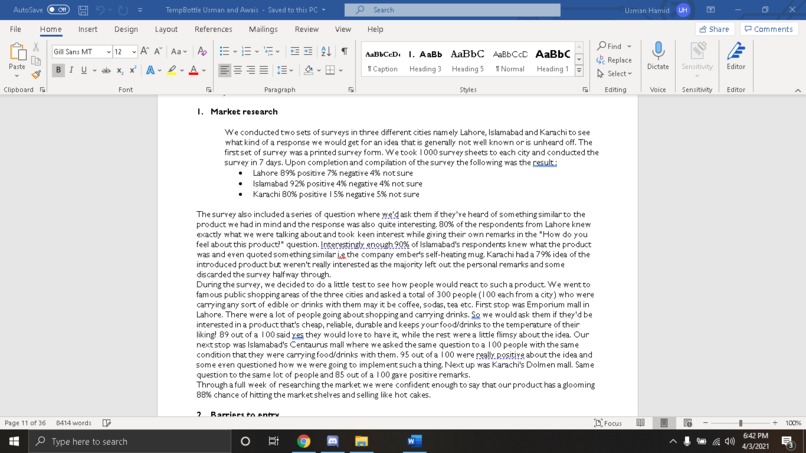Viewport: 806px width, 453px height.
Task: Click the Dictate microphone icon
Action: click(658, 51)
